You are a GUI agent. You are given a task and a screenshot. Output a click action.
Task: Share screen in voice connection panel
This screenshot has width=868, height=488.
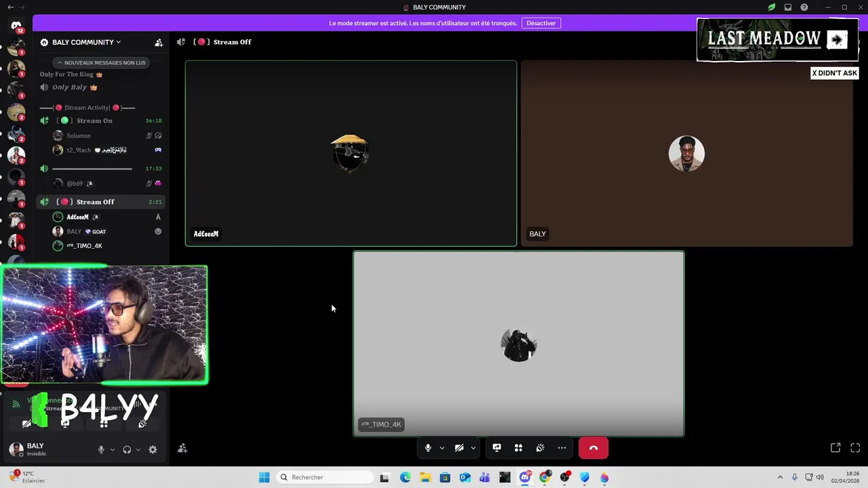click(x=65, y=424)
